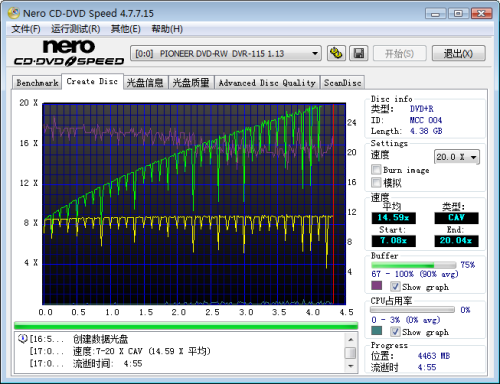The height and width of the screenshot is (384, 500).
Task: Click the log scrollbar down arrow
Action: coord(350,366)
